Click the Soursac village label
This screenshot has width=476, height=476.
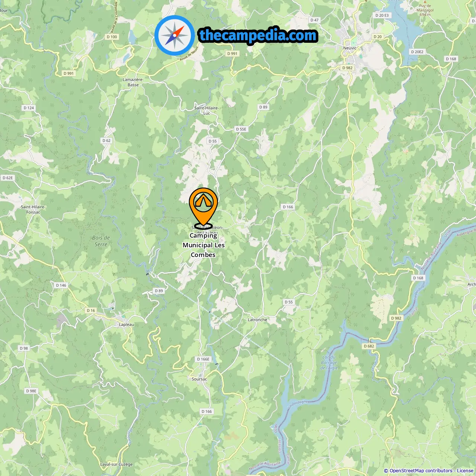pos(199,379)
